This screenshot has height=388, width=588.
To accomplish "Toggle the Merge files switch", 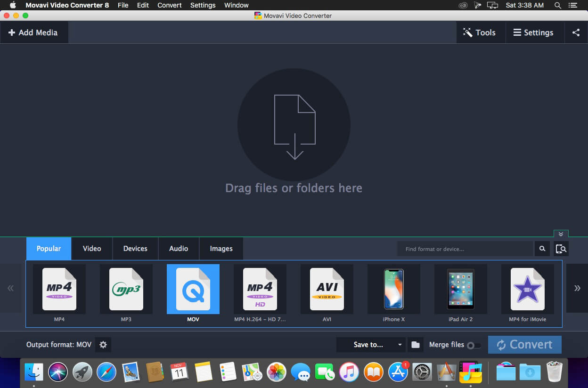I will coord(474,345).
